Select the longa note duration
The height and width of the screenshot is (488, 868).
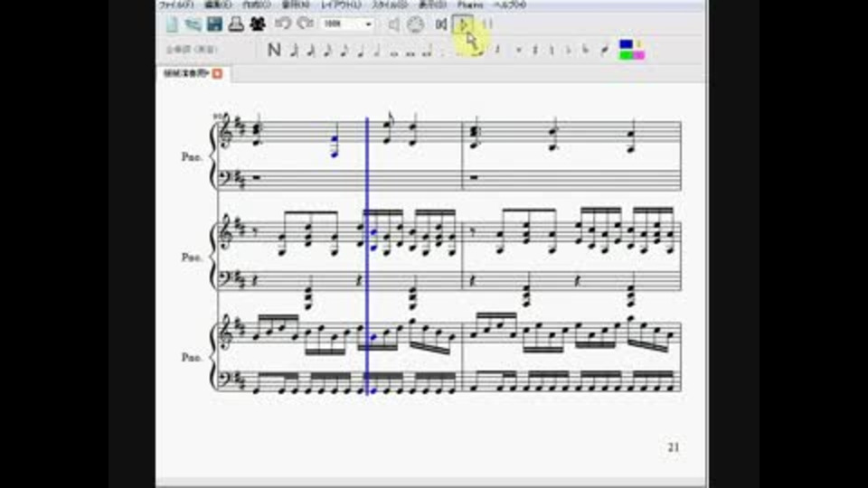(x=427, y=52)
